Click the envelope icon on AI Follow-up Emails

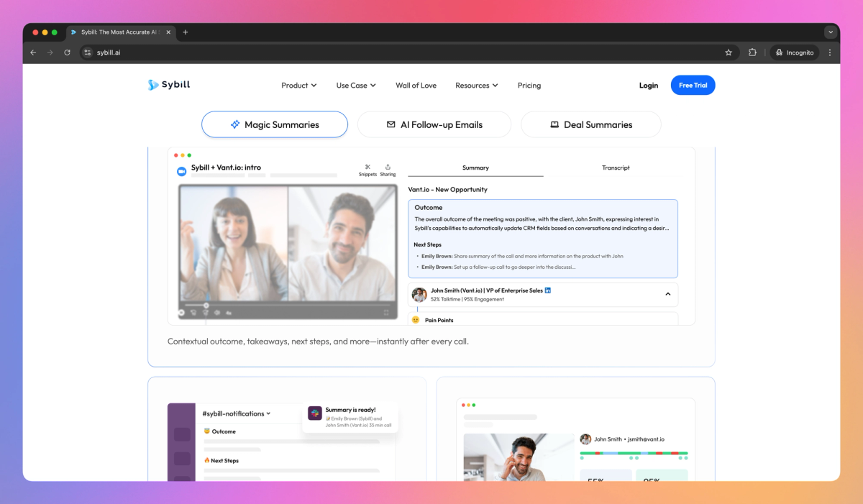[391, 124]
